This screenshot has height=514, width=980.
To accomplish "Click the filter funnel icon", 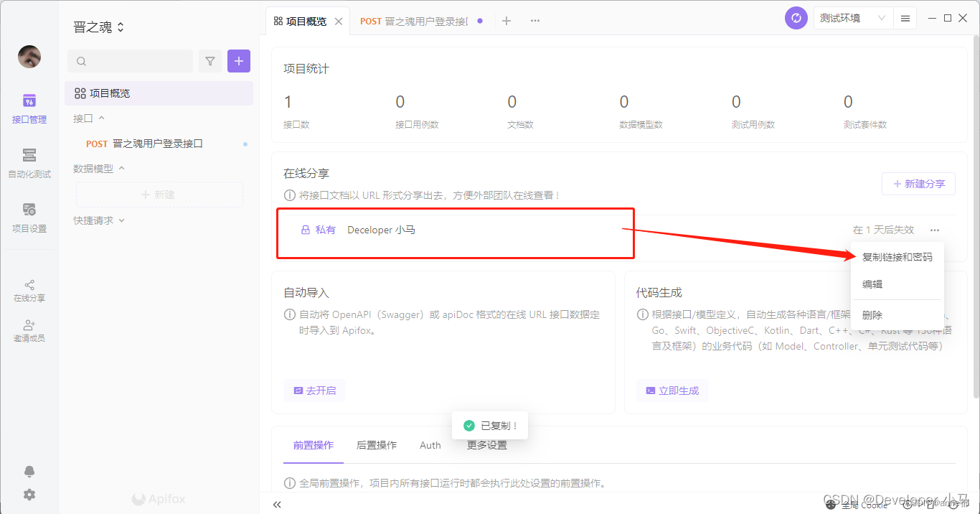I will [x=209, y=61].
